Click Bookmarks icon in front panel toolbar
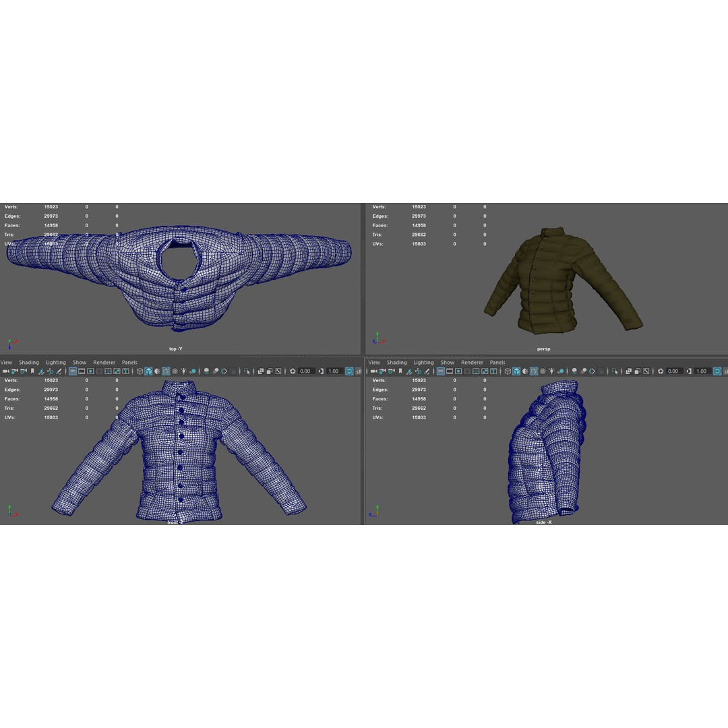This screenshot has width=728, height=728. [32, 371]
